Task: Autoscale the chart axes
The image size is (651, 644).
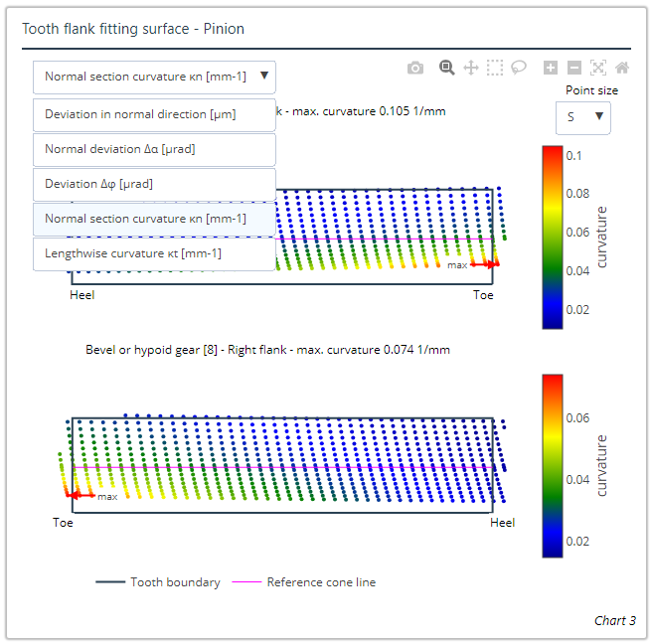Action: tap(598, 68)
